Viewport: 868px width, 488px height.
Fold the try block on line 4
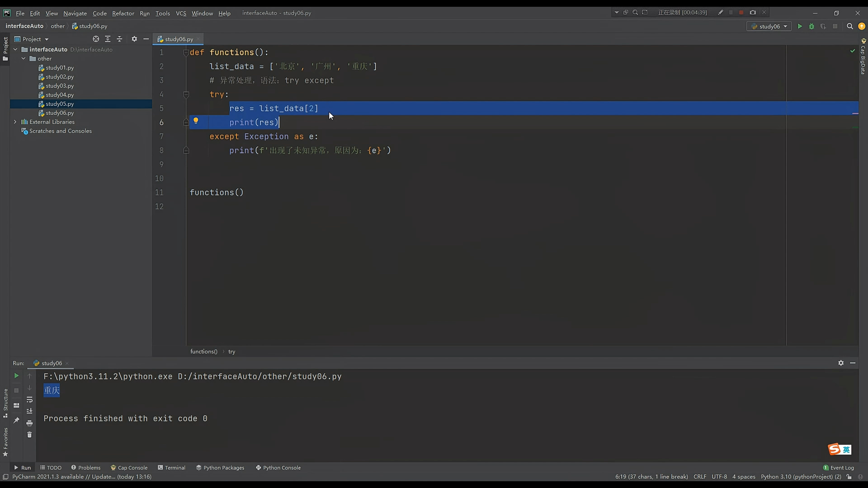pos(186,94)
